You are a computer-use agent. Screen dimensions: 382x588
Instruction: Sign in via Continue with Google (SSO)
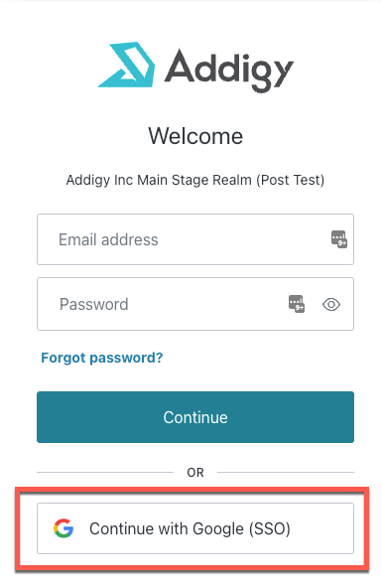(195, 528)
